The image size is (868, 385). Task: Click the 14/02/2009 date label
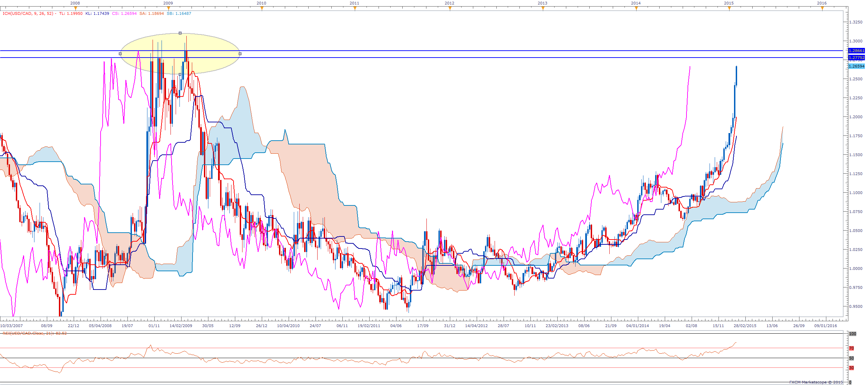click(x=181, y=326)
